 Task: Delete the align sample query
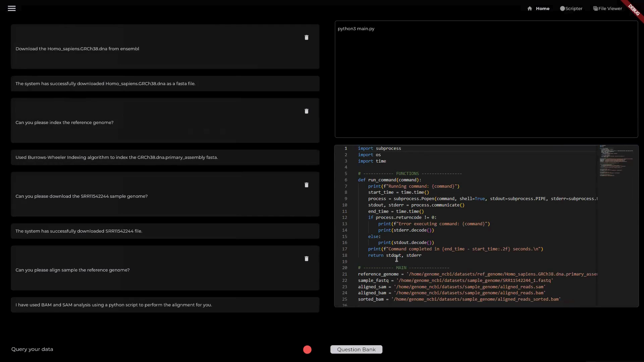[306, 259]
